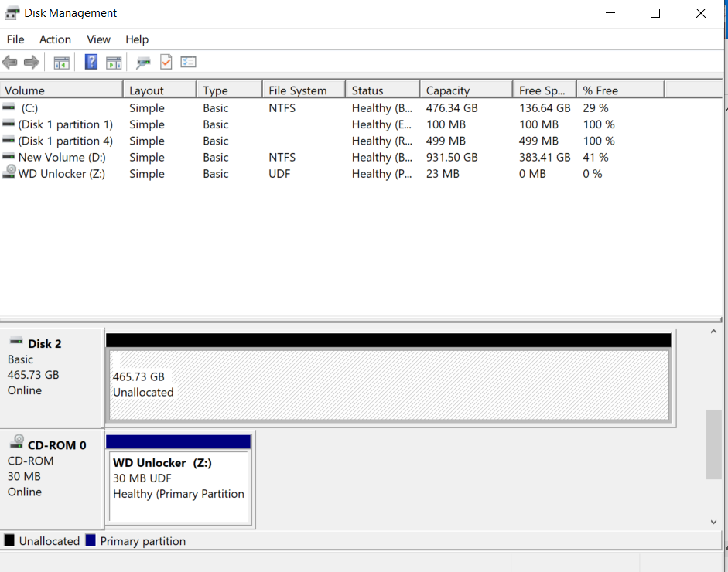The image size is (728, 572).
Task: Sort by the Free Space column header
Action: pyautogui.click(x=545, y=90)
